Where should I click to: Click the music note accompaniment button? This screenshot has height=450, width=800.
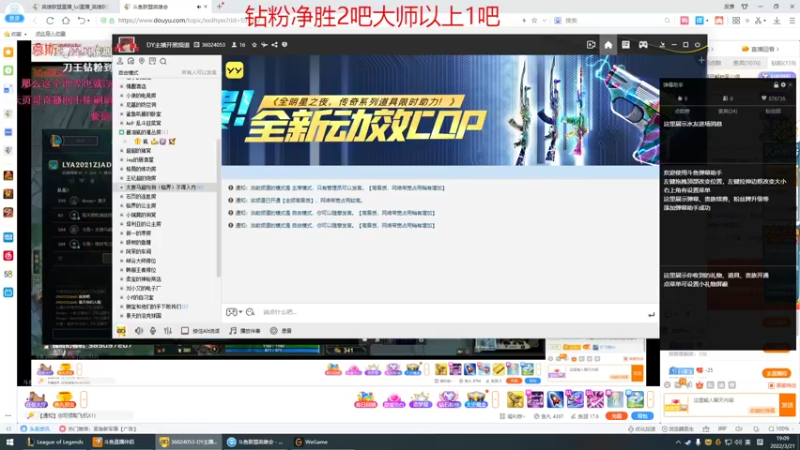(245, 331)
